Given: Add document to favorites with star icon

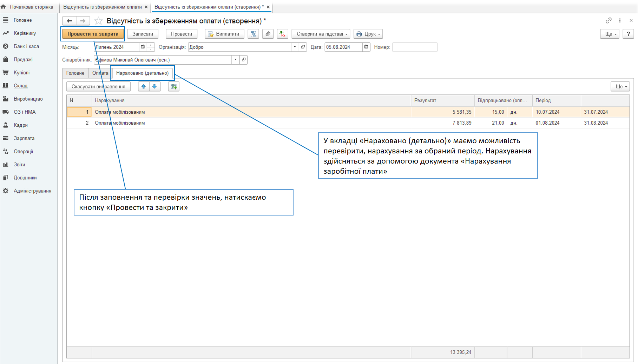Looking at the screenshot, I should point(98,21).
